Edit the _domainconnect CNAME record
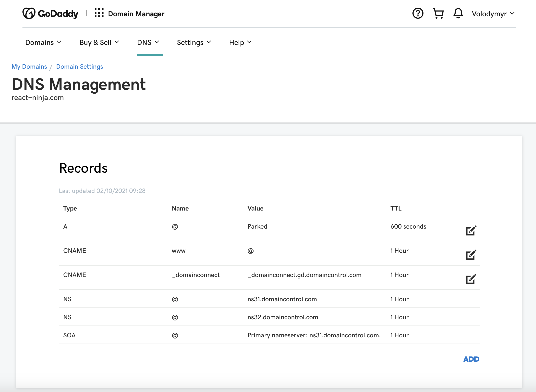The image size is (536, 392). coord(471,279)
